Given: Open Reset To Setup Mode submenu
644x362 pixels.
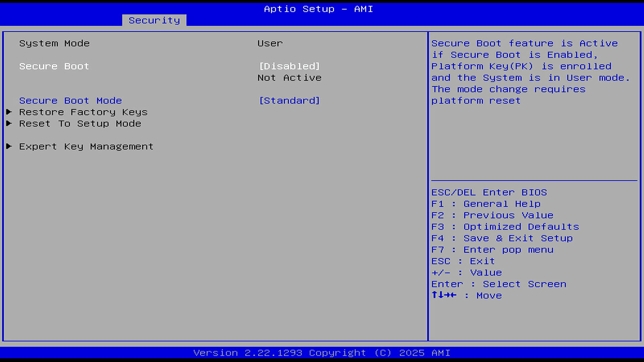Looking at the screenshot, I should [x=80, y=124].
